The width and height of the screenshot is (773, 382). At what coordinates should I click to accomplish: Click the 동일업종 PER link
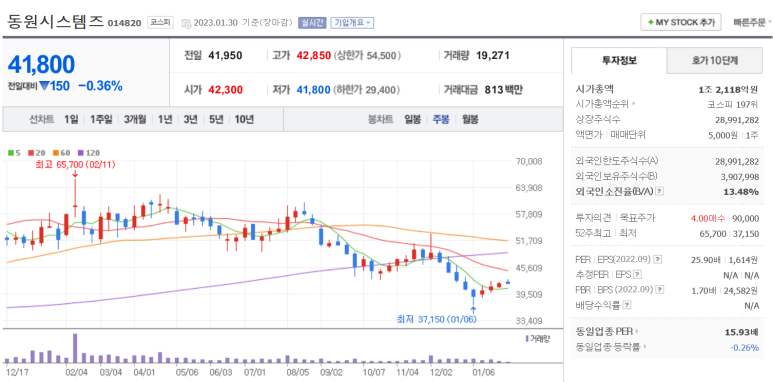coord(604,331)
